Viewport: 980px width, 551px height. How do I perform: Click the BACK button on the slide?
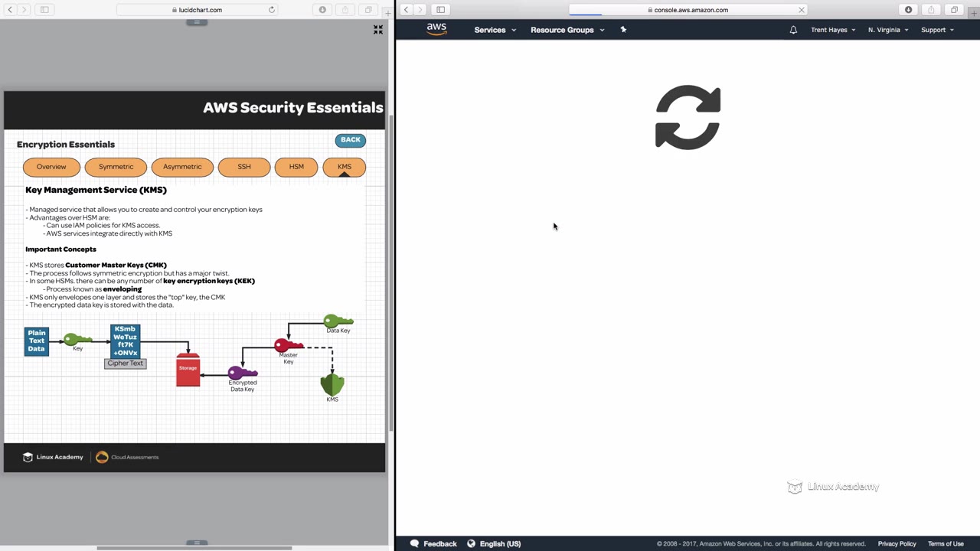pos(351,140)
